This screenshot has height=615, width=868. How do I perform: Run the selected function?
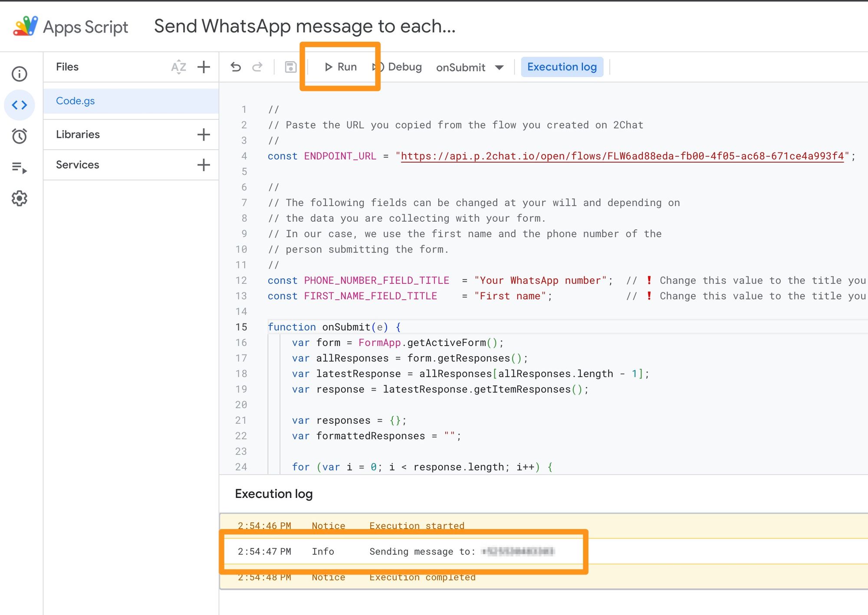(341, 67)
